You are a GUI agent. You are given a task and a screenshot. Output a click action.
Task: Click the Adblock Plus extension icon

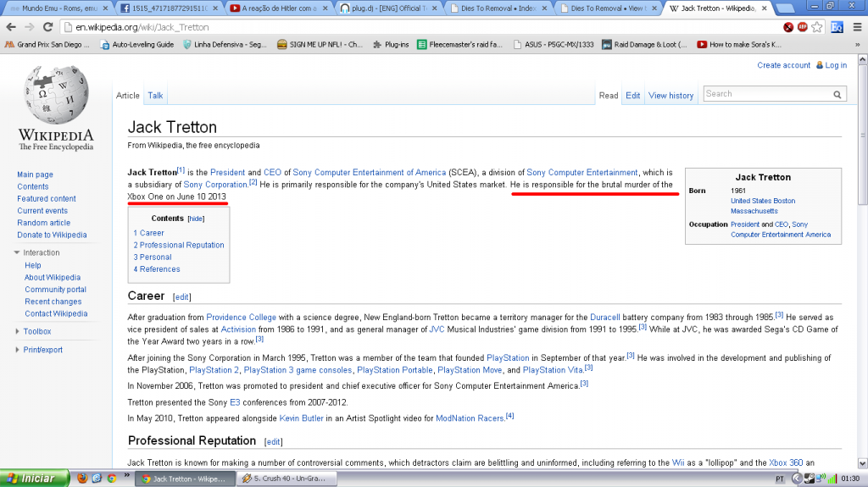(x=802, y=27)
